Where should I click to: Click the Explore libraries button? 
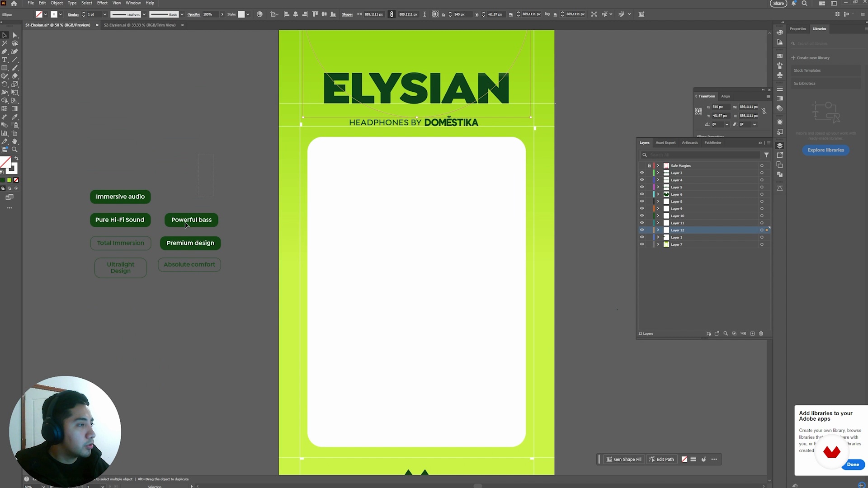[x=826, y=150]
